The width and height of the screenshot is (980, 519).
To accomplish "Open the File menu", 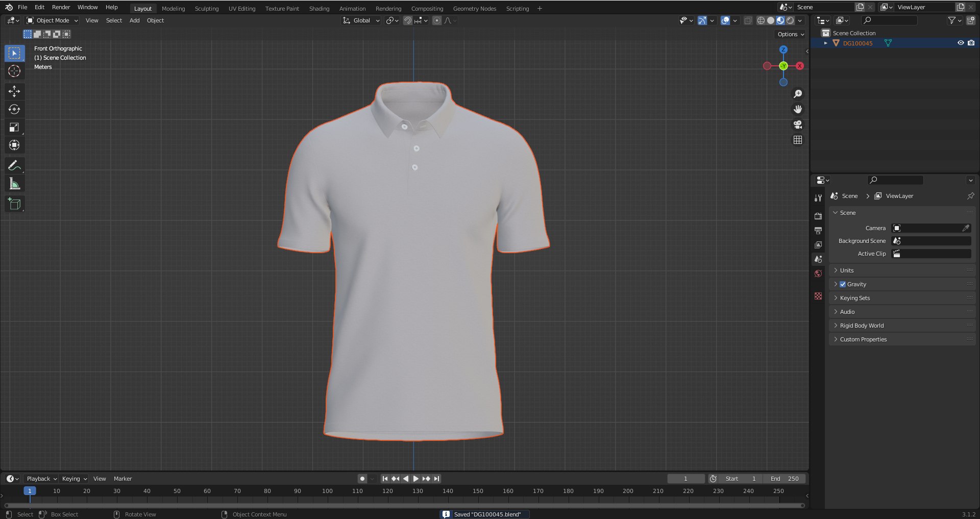I will point(22,7).
